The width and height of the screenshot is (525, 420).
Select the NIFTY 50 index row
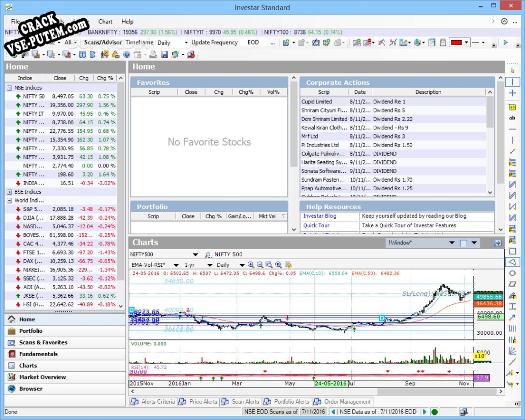[x=61, y=96]
